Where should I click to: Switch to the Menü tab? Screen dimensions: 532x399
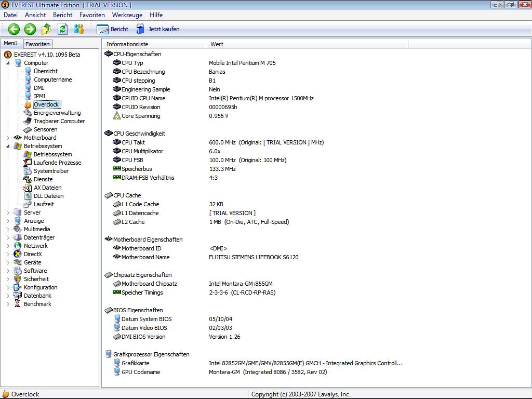click(x=11, y=44)
